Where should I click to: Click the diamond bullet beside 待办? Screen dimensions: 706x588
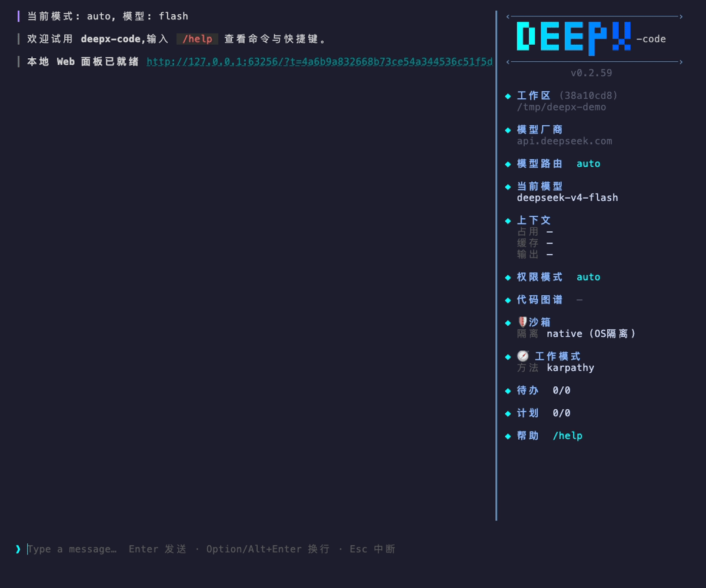point(508,390)
